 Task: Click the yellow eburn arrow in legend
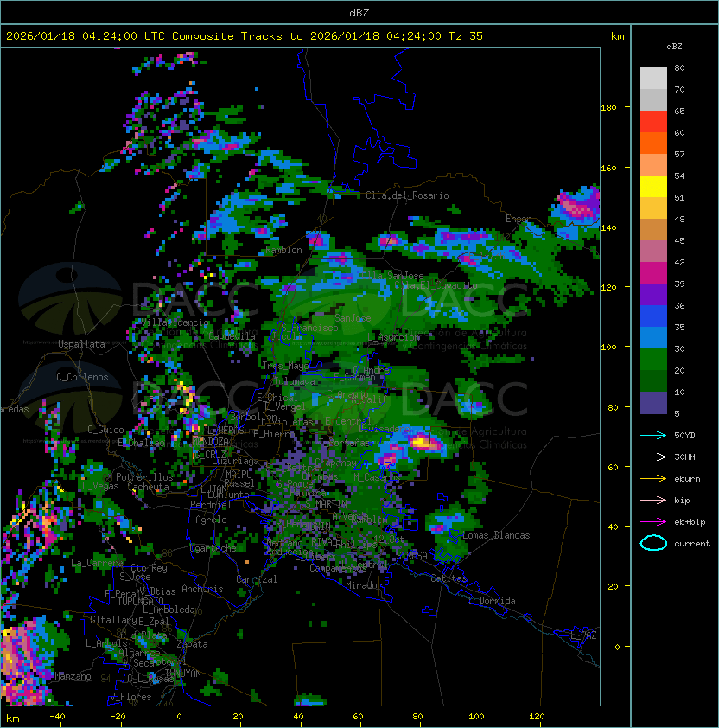653,479
